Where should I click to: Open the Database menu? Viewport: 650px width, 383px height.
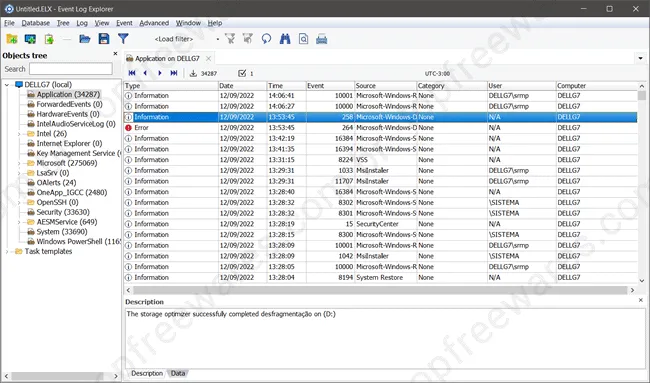coord(36,23)
